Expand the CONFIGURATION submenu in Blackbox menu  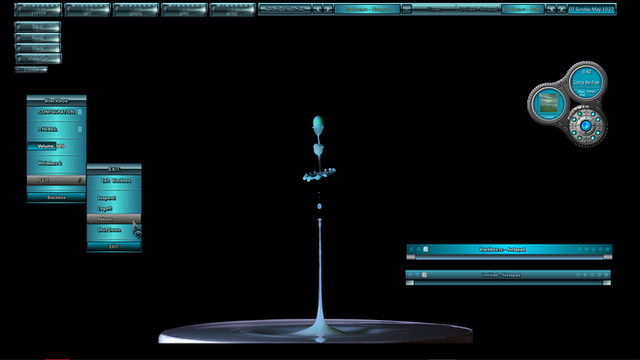[56, 112]
